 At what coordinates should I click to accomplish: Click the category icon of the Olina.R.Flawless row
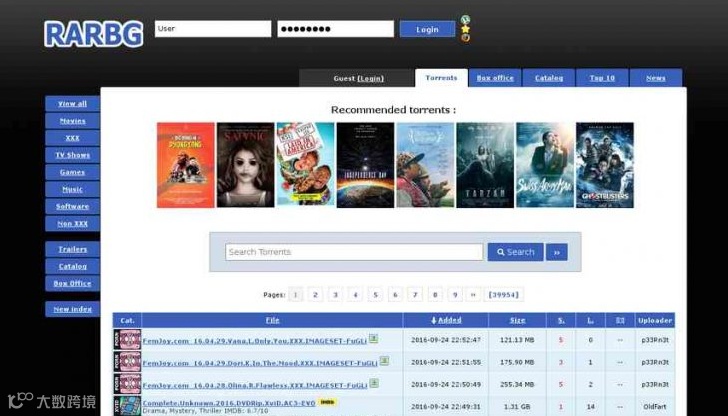127,384
